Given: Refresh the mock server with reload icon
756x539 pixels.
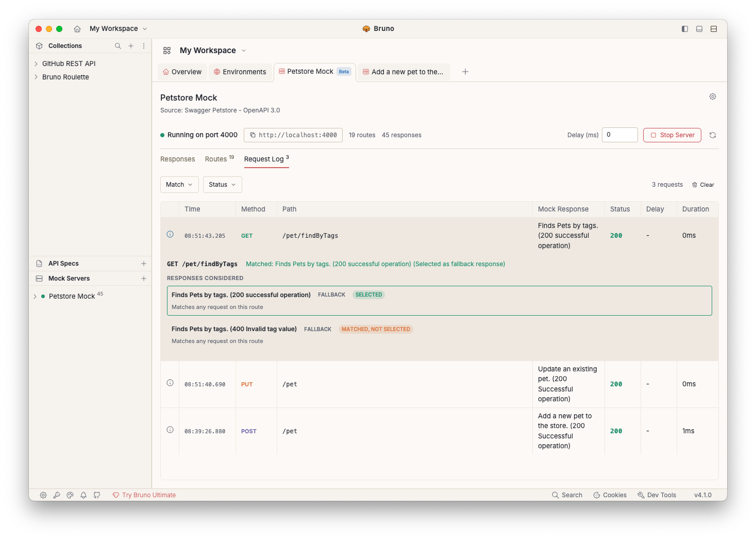Looking at the screenshot, I should 713,135.
